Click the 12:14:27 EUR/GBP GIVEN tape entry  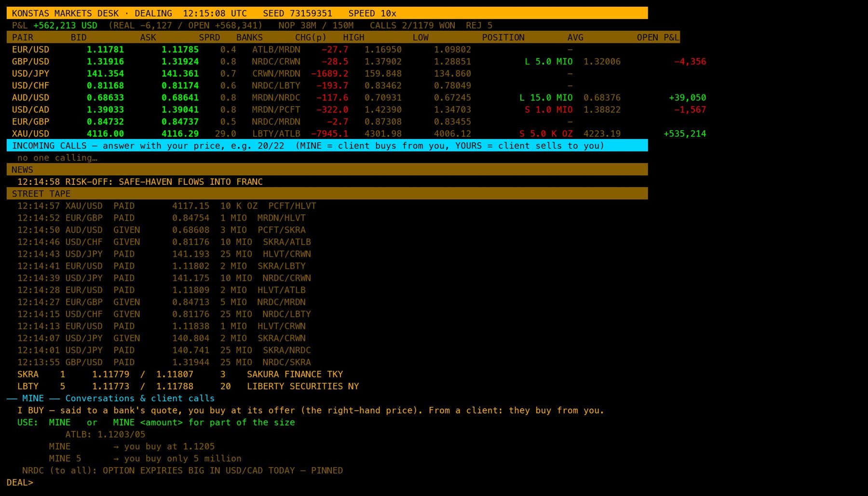(162, 302)
